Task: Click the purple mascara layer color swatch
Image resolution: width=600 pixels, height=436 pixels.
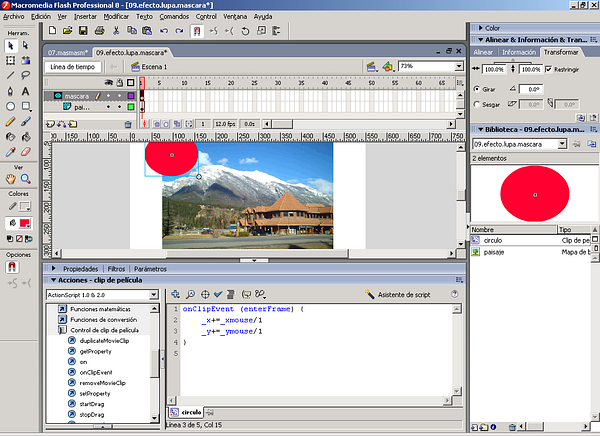Action: coord(131,96)
